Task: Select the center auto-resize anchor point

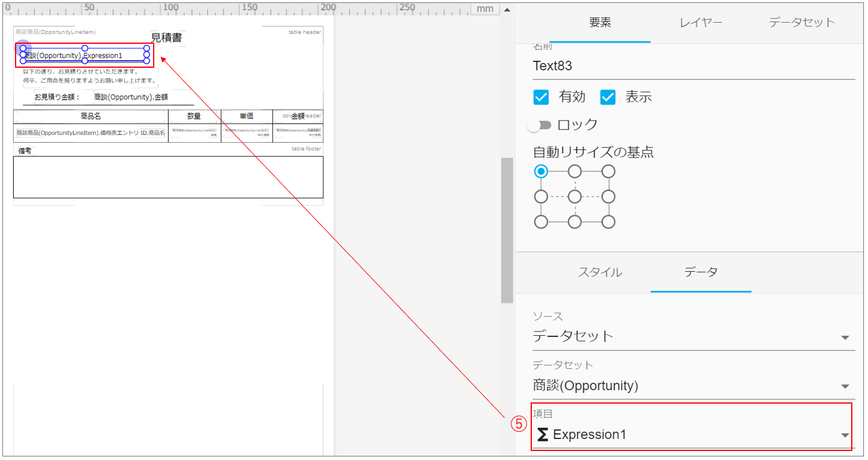Action: pyautogui.click(x=574, y=197)
